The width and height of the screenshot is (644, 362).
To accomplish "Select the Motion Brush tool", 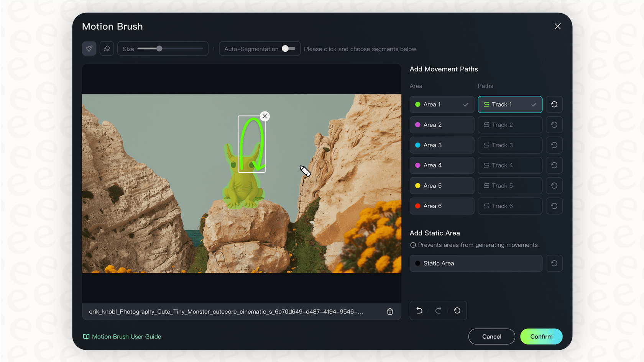I will 89,49.
